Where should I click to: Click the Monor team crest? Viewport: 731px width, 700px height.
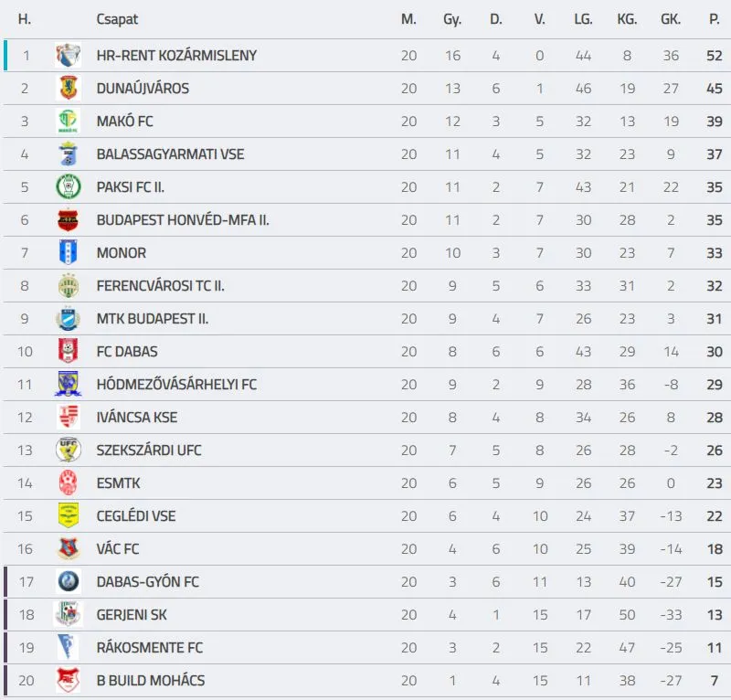click(69, 253)
